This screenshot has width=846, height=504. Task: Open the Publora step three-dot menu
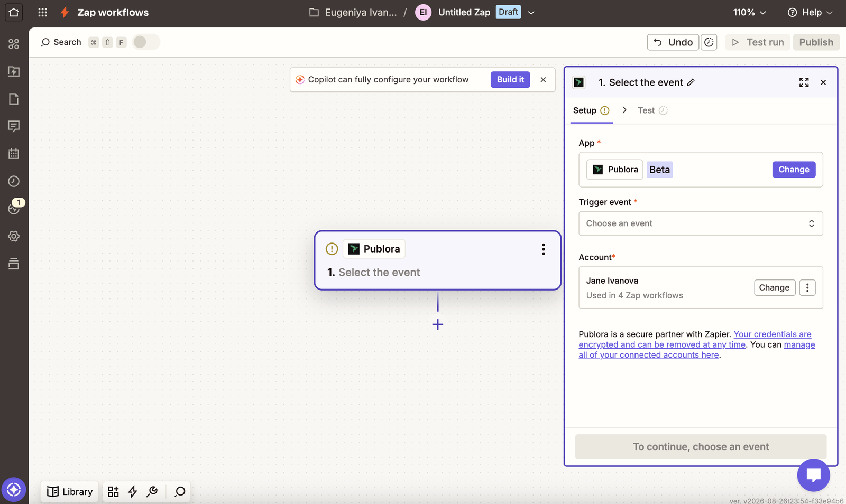(543, 249)
